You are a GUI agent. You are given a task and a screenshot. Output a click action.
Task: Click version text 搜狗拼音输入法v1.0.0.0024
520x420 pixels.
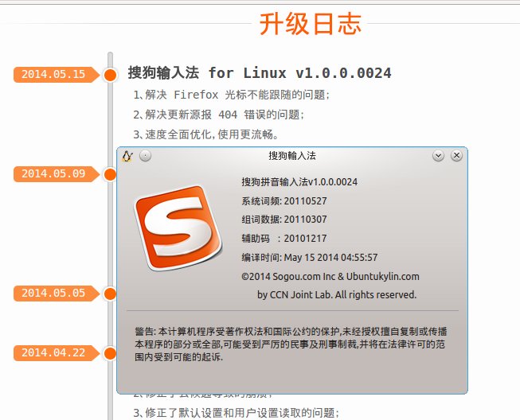[x=299, y=182]
